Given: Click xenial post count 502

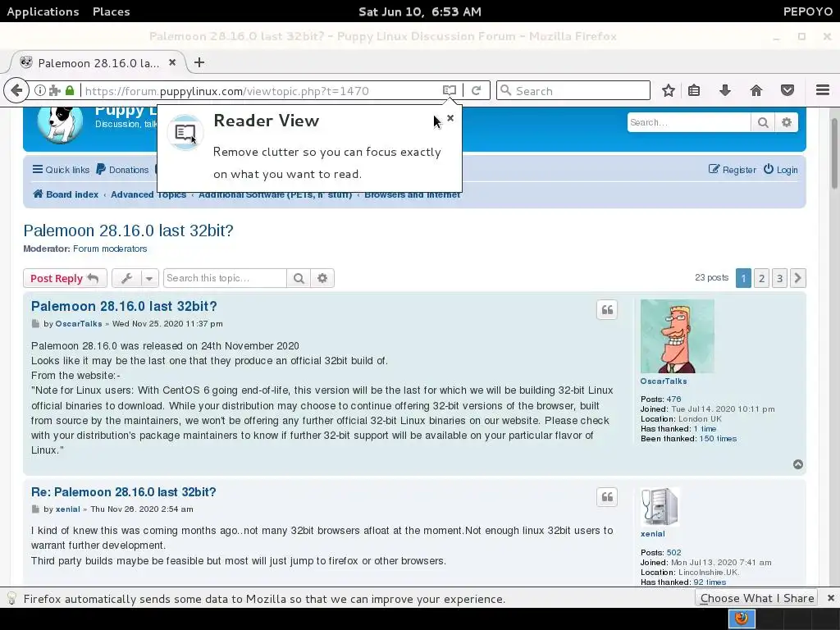Looking at the screenshot, I should tap(674, 552).
